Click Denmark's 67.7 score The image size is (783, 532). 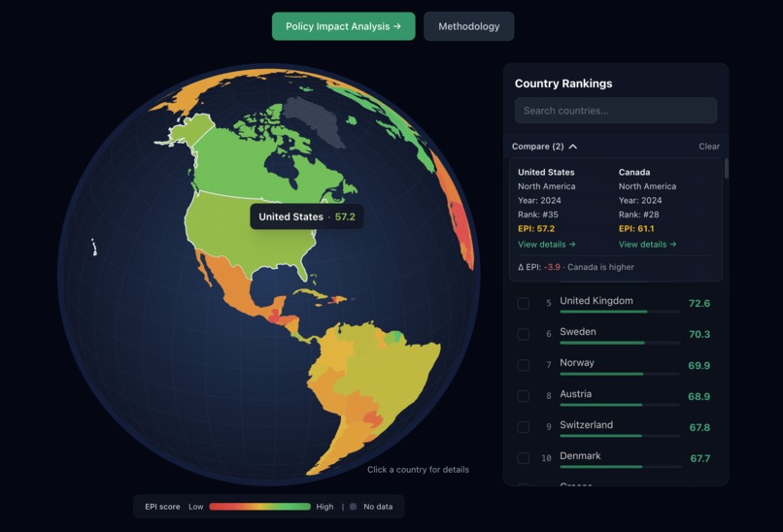coord(700,458)
